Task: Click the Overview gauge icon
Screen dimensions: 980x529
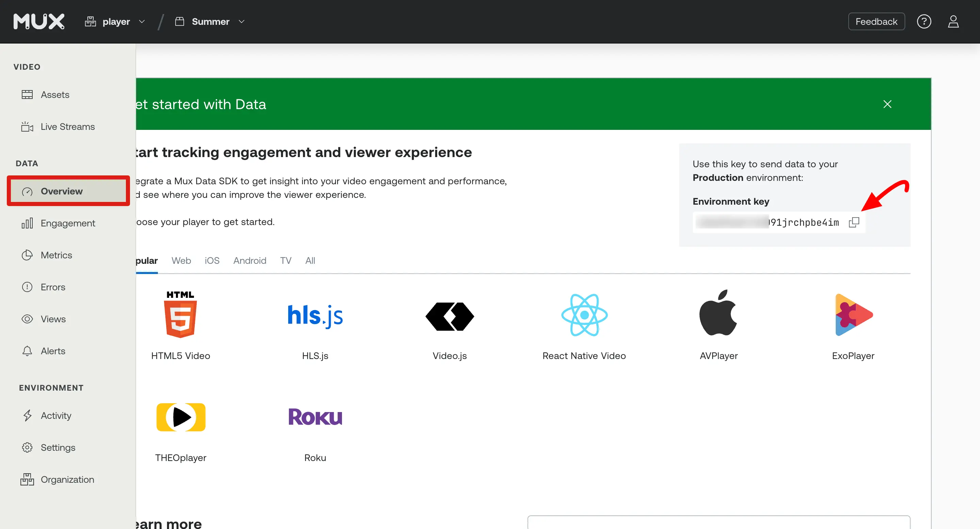Action: (27, 191)
